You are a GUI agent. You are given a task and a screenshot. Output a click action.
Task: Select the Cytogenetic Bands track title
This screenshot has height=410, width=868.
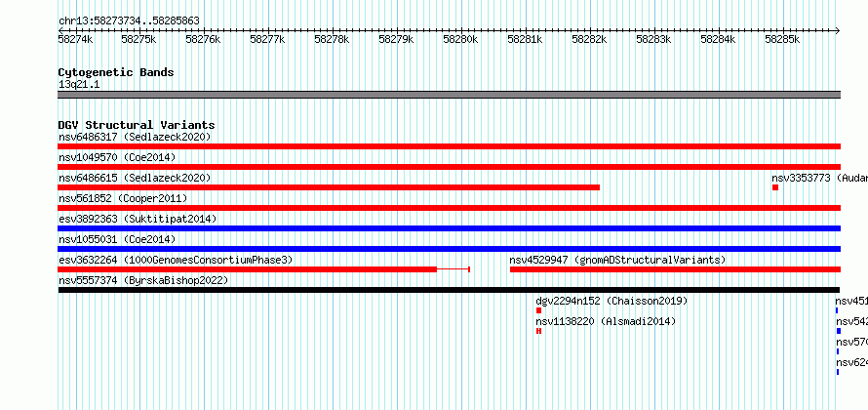pyautogui.click(x=116, y=72)
